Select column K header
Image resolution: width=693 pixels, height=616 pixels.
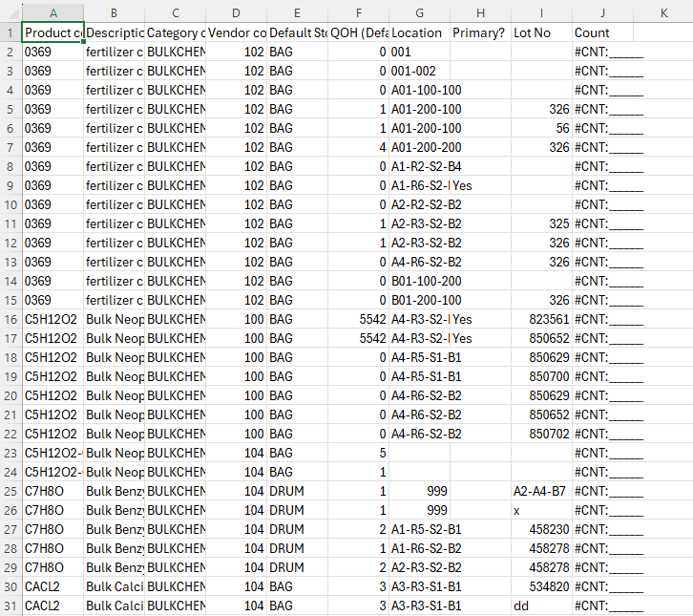[663, 13]
